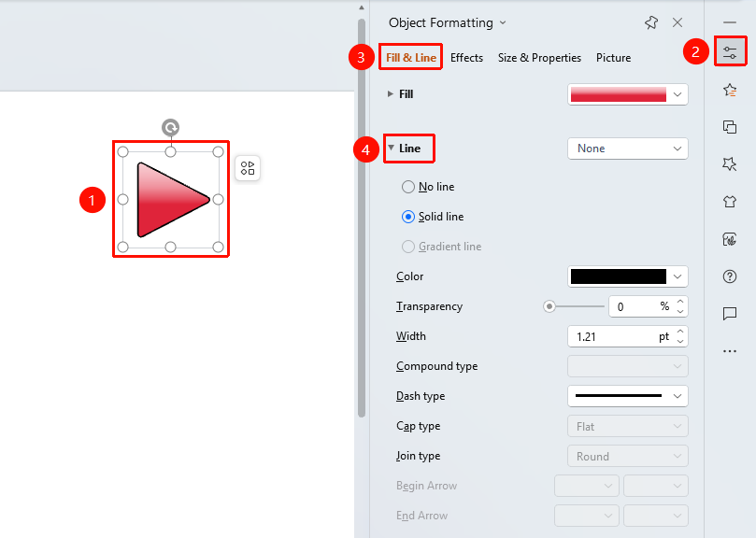Image resolution: width=756 pixels, height=538 pixels.
Task: Decrease Transparency with the down arrow
Action: [x=680, y=312]
